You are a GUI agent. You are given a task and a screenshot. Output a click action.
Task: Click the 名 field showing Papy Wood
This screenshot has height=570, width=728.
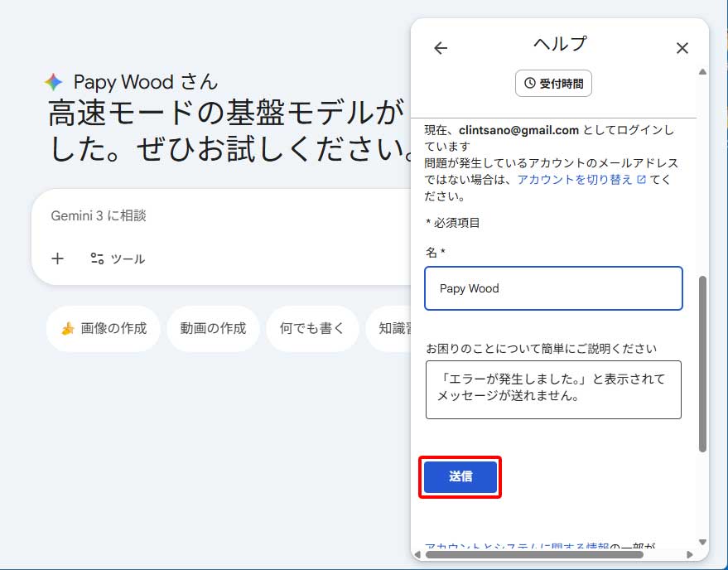click(x=552, y=288)
